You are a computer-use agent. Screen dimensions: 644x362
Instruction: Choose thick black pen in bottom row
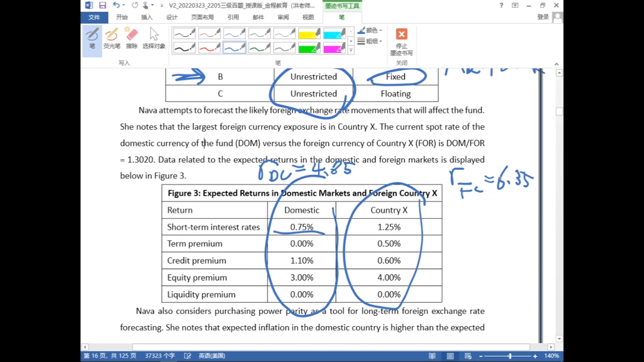click(184, 48)
